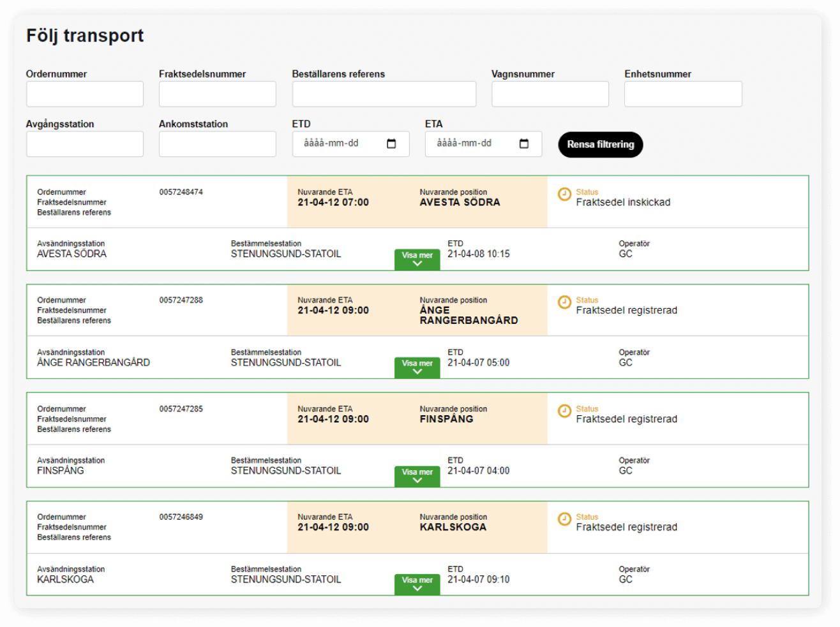Click the Ankomststation input field
The height and width of the screenshot is (627, 840).
pos(217,144)
